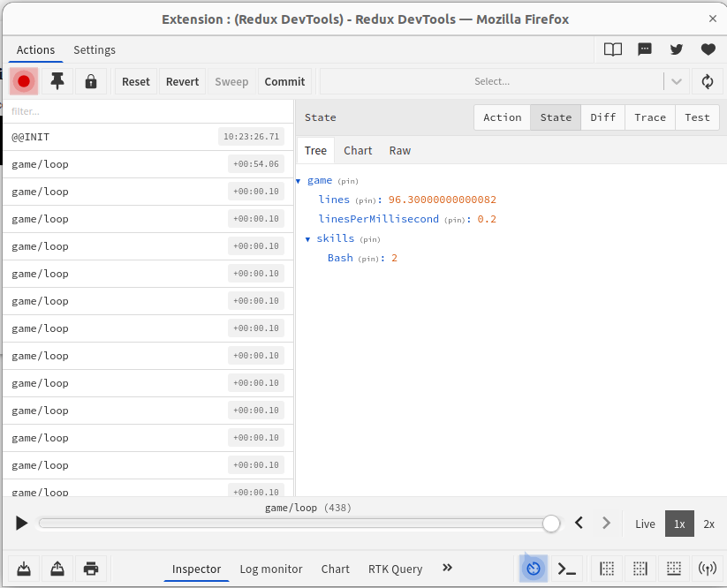Set playback speed to Live

(x=645, y=524)
